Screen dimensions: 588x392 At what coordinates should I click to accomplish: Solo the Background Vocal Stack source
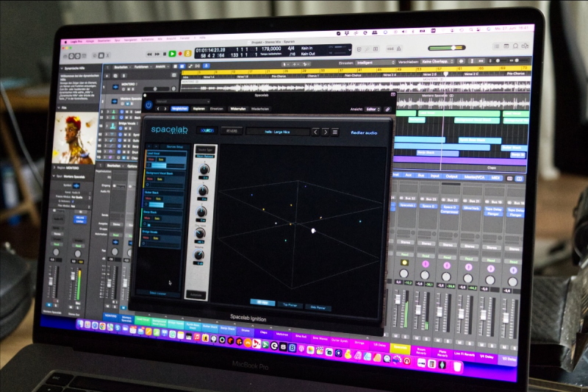pyautogui.click(x=159, y=179)
